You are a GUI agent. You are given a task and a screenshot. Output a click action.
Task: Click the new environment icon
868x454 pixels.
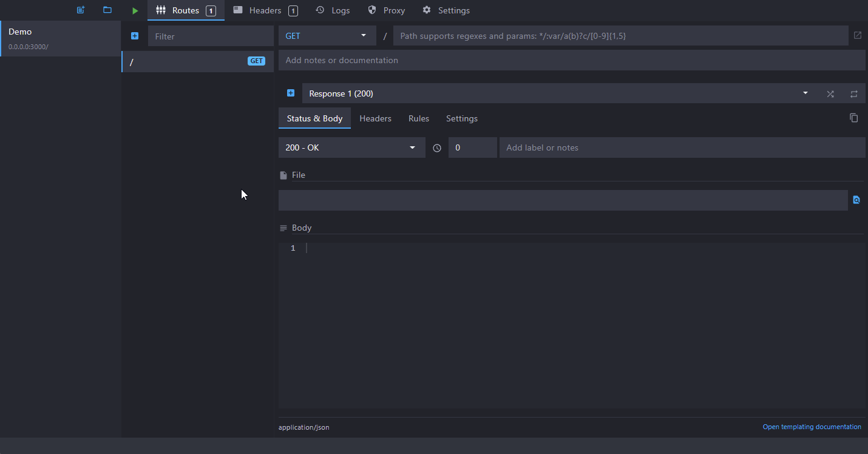click(x=81, y=10)
